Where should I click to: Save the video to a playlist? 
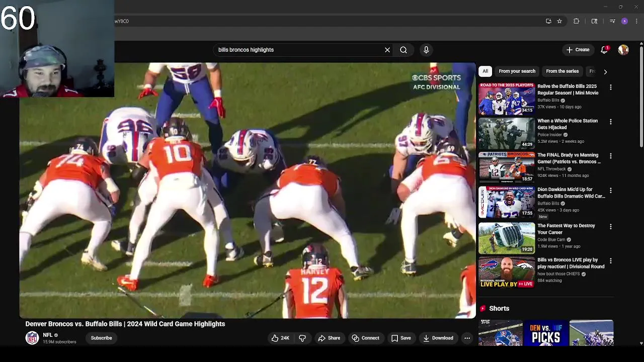pyautogui.click(x=401, y=338)
